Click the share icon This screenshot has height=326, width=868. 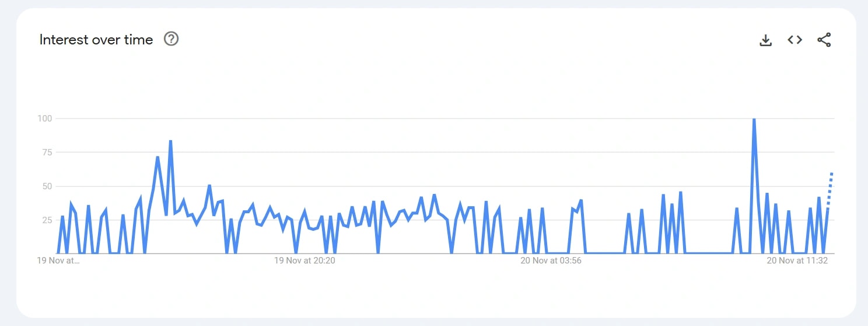click(x=824, y=40)
